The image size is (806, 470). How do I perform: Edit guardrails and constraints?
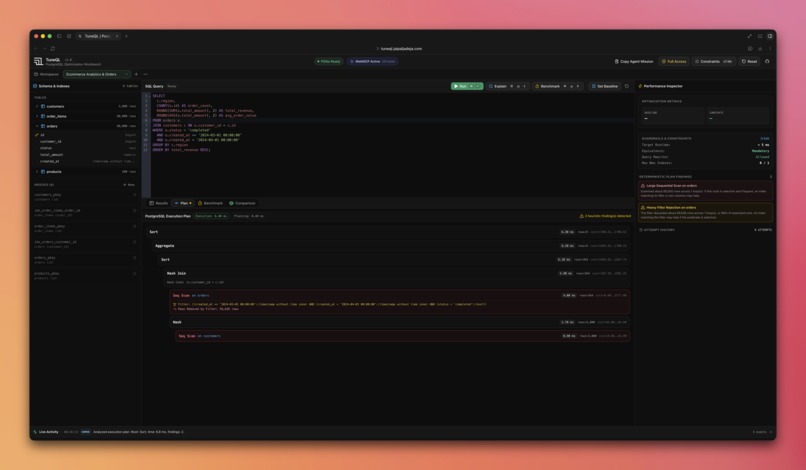click(x=765, y=138)
